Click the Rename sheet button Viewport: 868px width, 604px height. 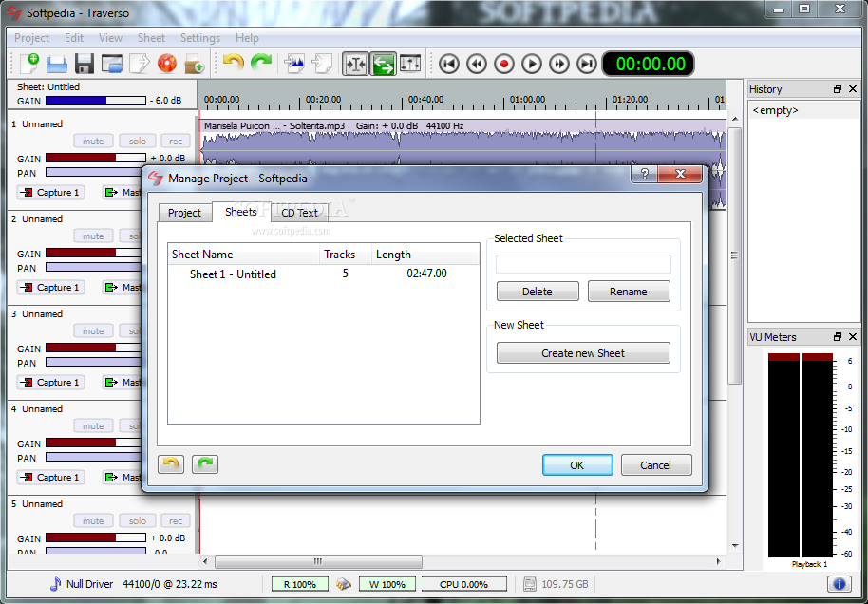tap(629, 292)
